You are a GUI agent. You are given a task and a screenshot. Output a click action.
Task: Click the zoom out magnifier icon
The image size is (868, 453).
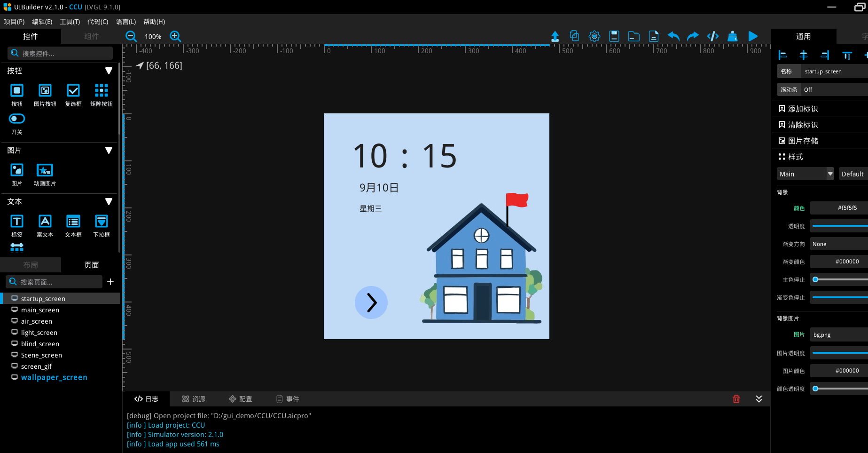pyautogui.click(x=131, y=36)
